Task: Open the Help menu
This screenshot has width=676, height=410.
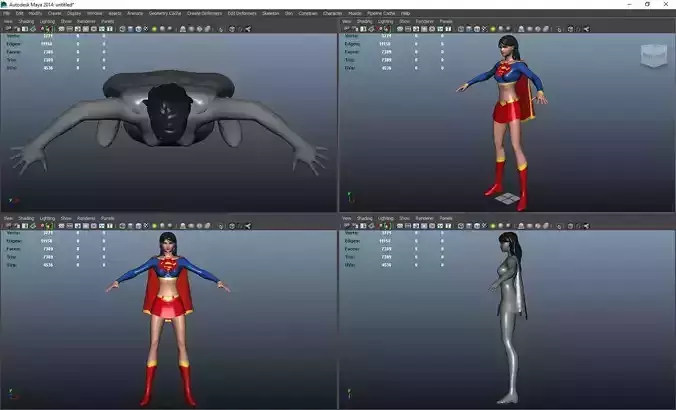Action: pos(405,13)
